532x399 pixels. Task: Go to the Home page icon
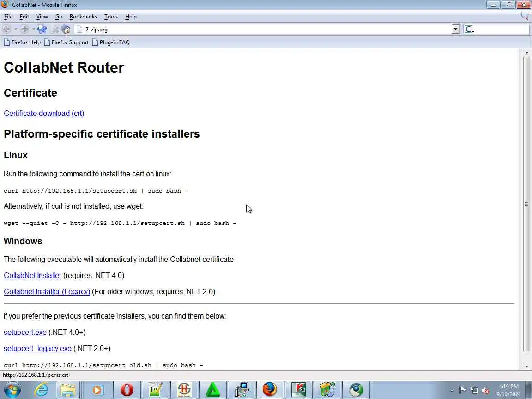pos(66,29)
